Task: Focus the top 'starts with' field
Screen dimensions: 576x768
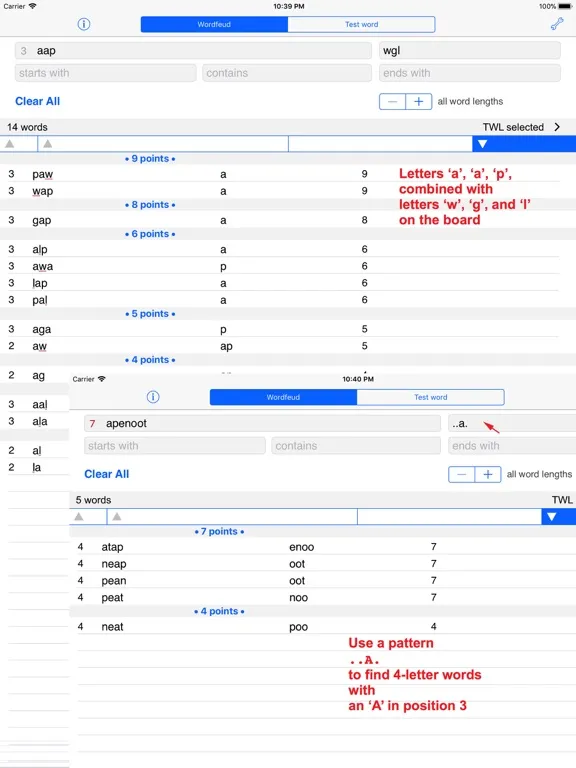Action: pos(105,73)
